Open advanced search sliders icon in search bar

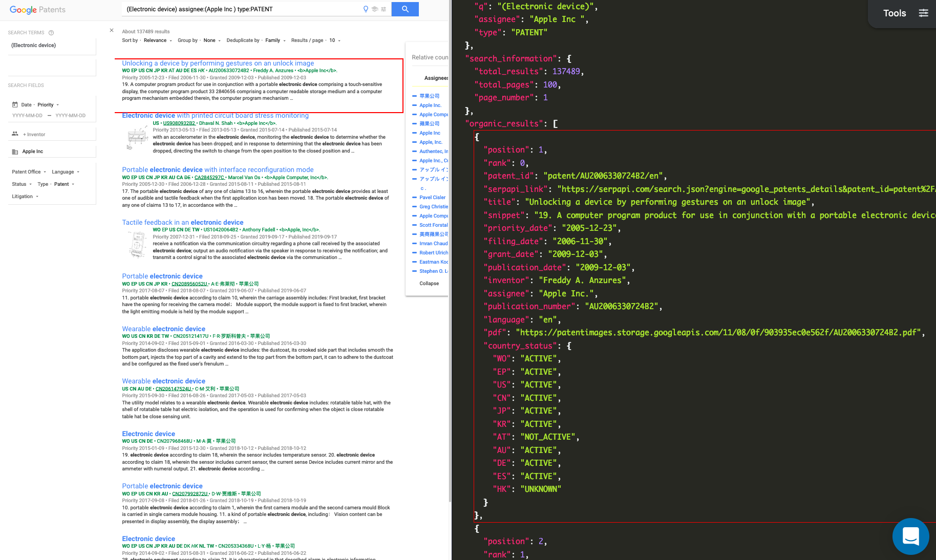384,9
